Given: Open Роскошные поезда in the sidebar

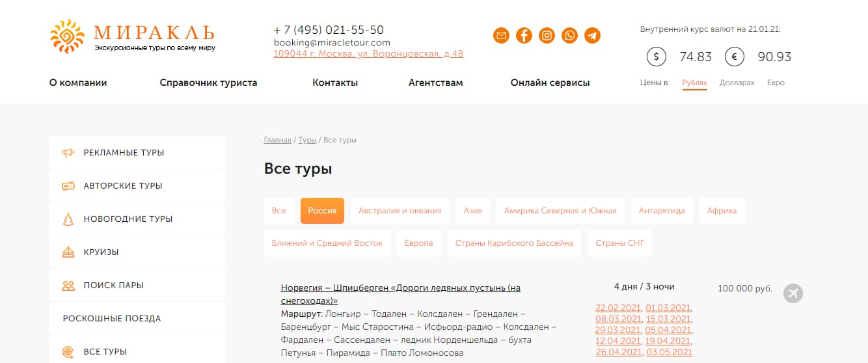Looking at the screenshot, I should (137, 319).
